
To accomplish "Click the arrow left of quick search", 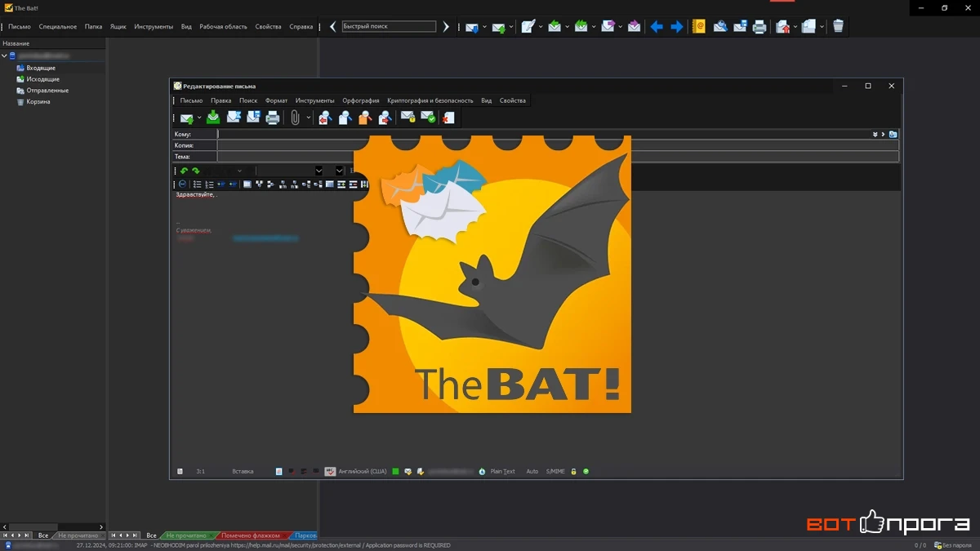I will click(x=332, y=27).
